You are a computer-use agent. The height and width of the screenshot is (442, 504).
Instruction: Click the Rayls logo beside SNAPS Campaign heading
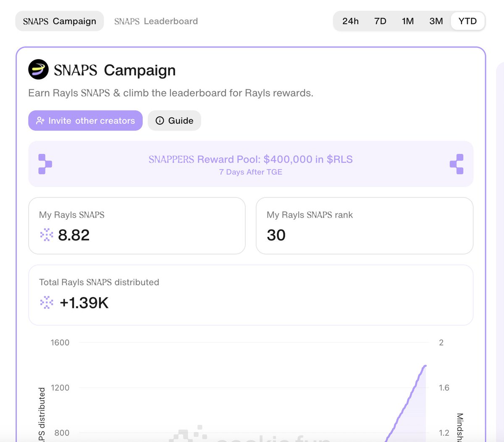click(x=38, y=70)
